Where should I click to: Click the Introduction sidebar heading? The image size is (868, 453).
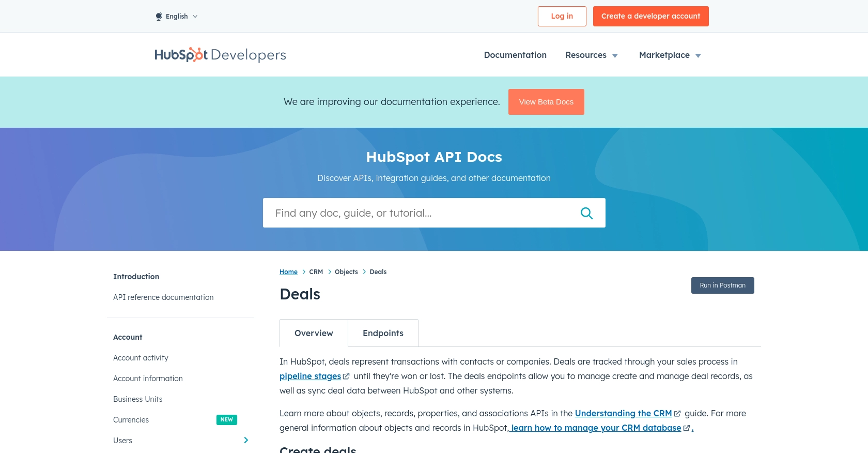click(136, 277)
